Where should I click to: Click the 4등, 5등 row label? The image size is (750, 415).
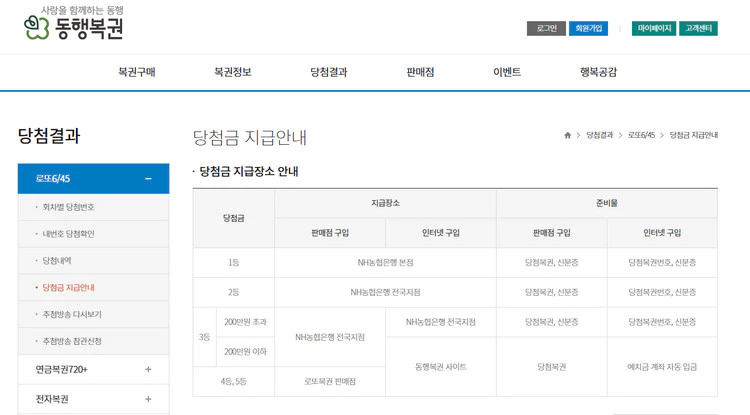[233, 382]
